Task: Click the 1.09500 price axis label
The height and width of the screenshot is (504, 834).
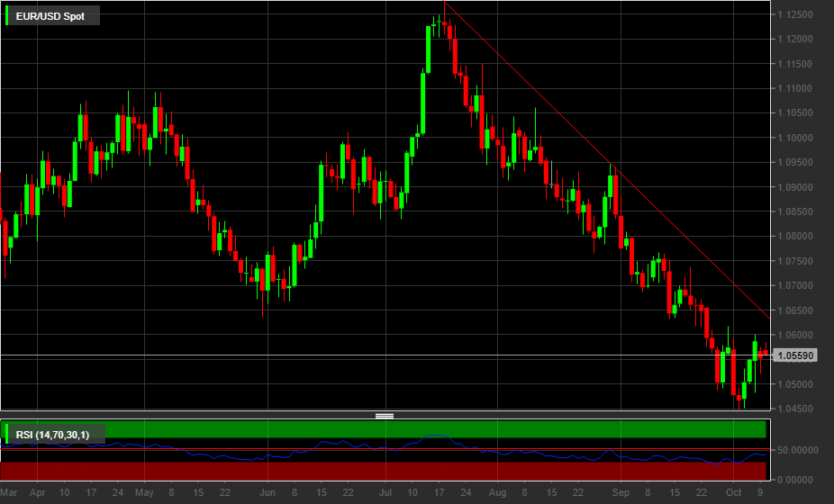Action: [x=795, y=162]
